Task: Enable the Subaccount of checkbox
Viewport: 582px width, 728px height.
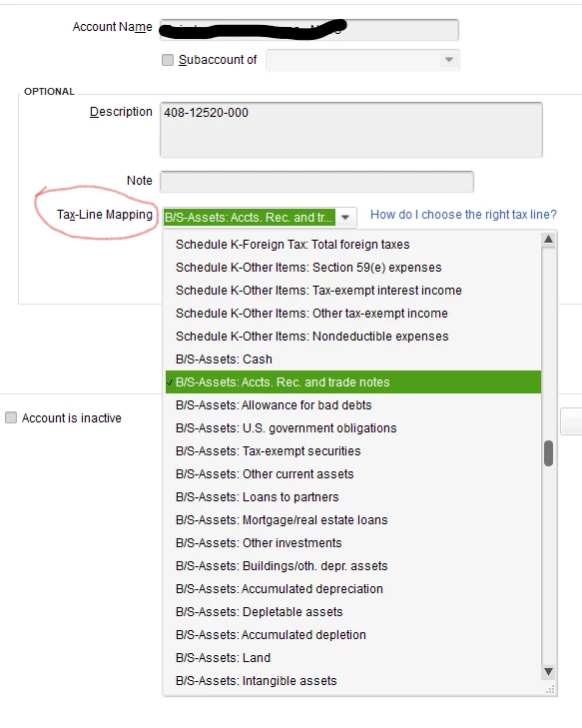Action: coord(168,60)
